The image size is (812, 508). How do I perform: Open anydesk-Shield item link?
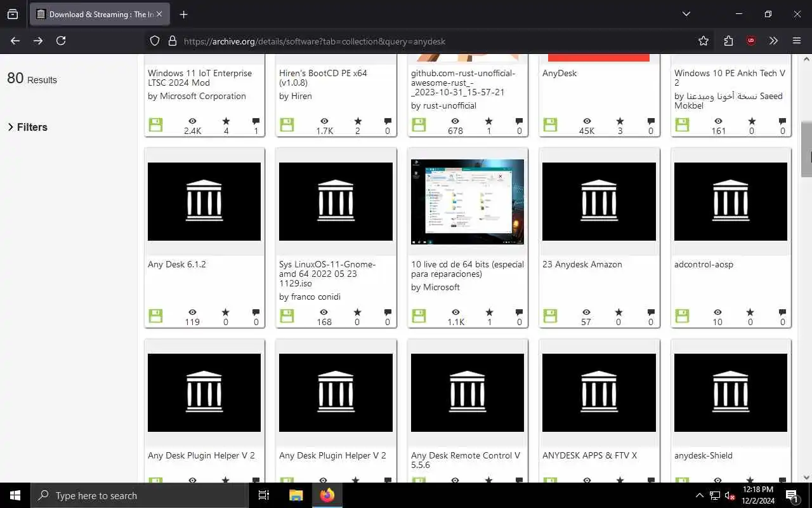coord(704,455)
